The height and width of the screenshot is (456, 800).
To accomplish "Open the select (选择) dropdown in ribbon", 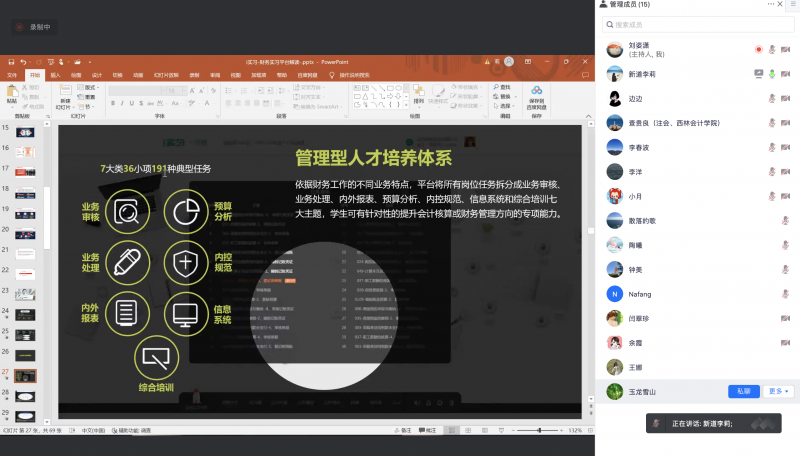I will 506,105.
